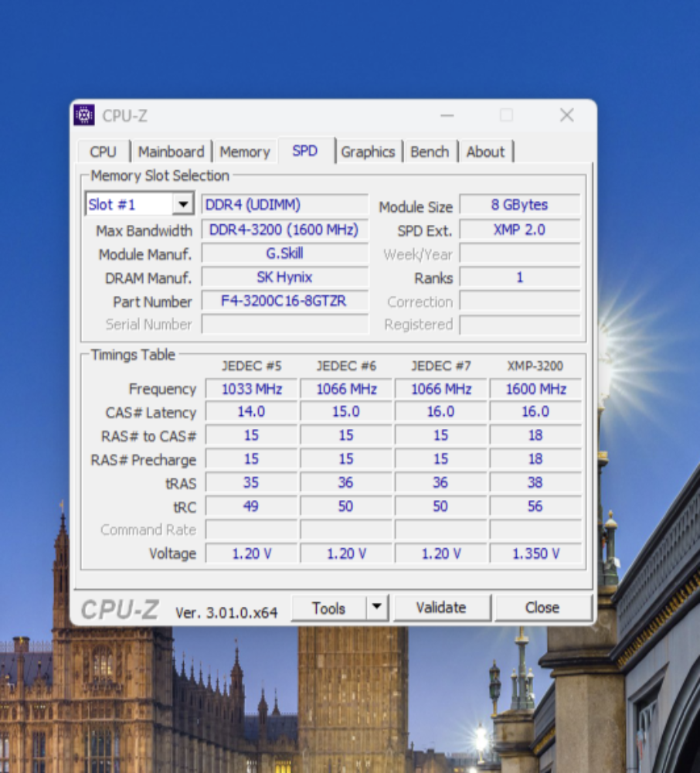The height and width of the screenshot is (773, 700).
Task: Click the XMP-3200 column header
Action: [x=535, y=366]
